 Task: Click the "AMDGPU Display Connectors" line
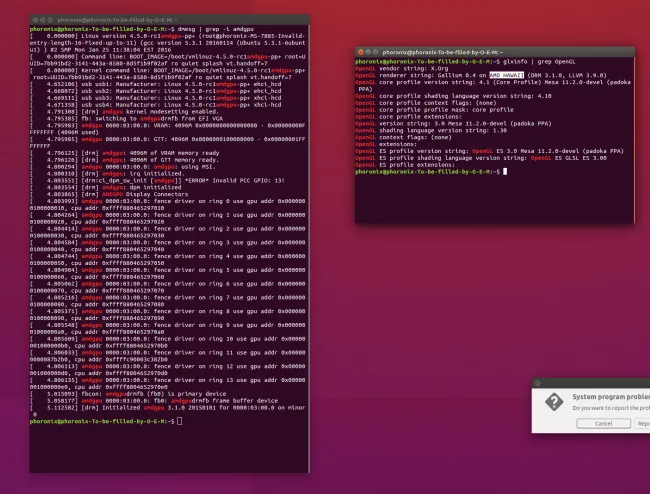[109, 194]
